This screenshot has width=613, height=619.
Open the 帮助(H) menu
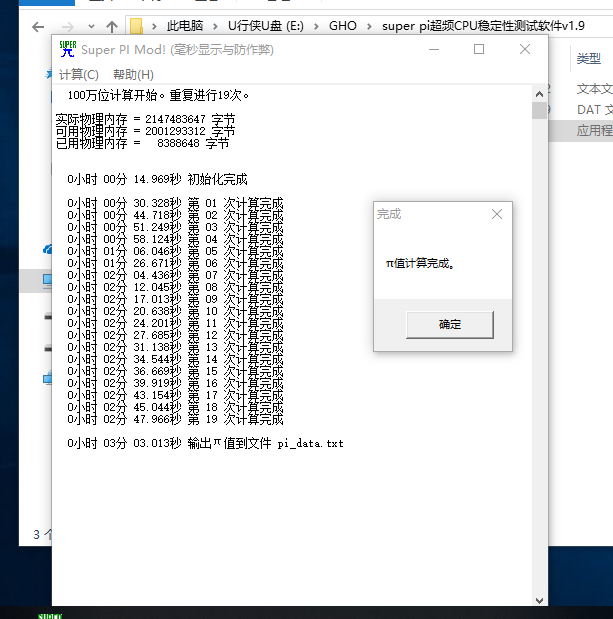[x=133, y=75]
